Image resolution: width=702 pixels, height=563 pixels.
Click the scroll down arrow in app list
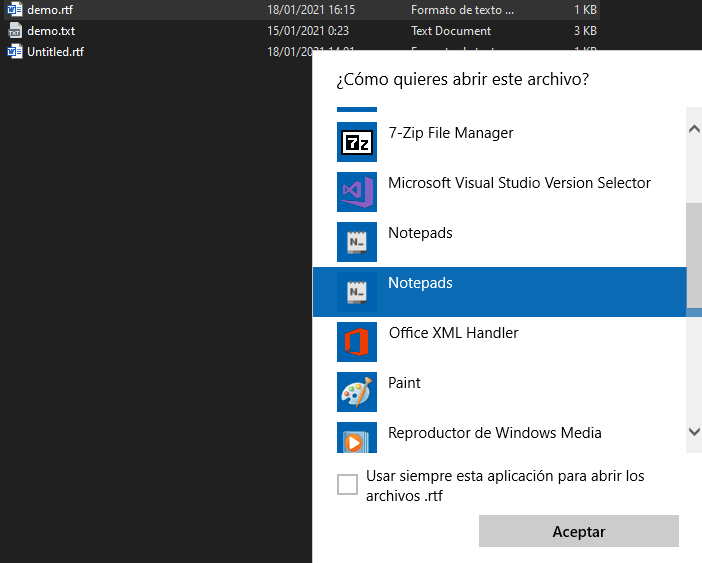point(694,432)
